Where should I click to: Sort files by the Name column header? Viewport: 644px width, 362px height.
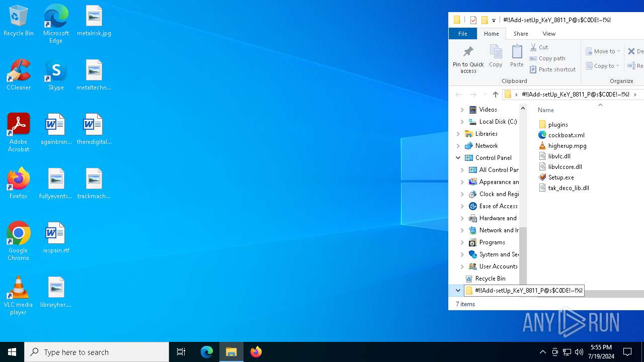coord(546,110)
